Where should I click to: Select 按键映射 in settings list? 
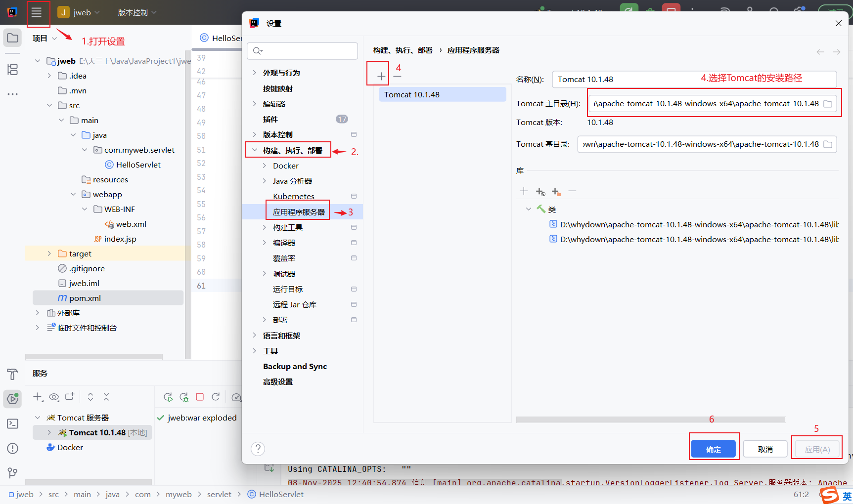pos(278,88)
